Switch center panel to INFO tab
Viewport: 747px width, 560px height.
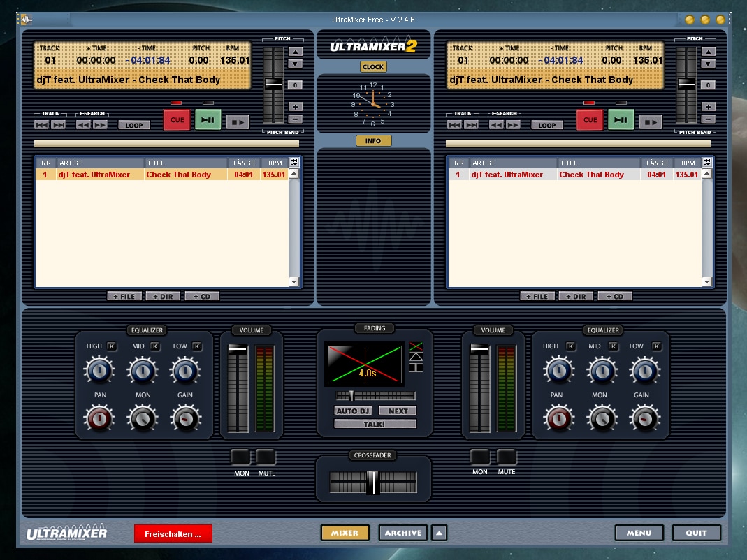(373, 141)
